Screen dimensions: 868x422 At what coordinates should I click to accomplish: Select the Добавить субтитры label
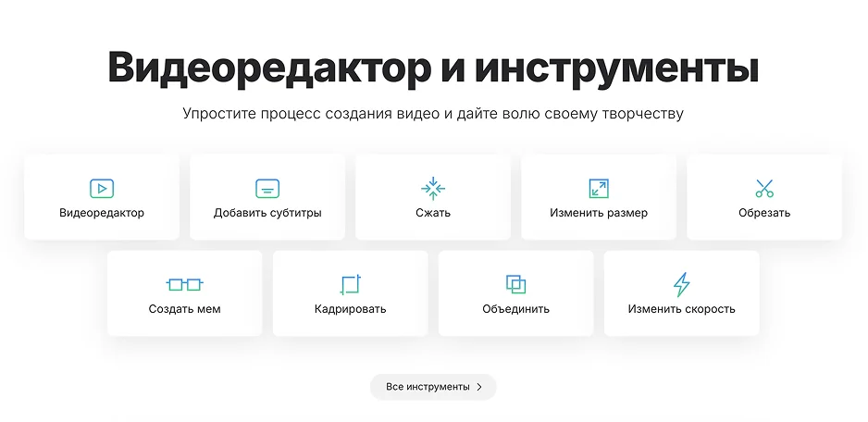pos(267,213)
